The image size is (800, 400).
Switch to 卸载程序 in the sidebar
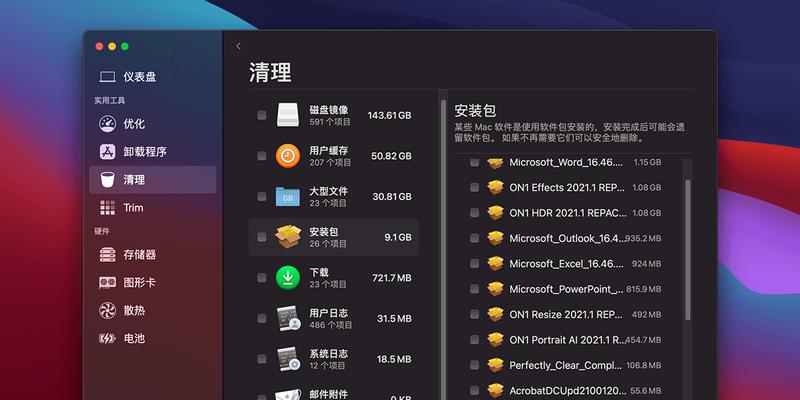tap(153, 152)
